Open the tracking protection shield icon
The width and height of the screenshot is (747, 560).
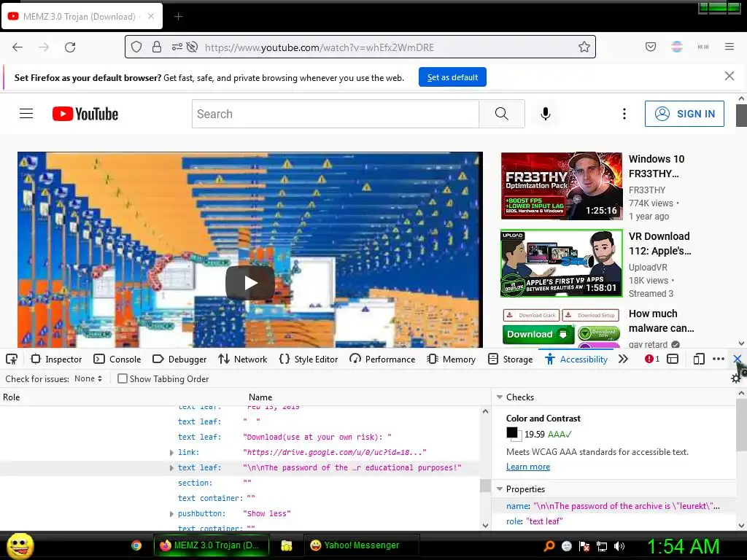[136, 47]
